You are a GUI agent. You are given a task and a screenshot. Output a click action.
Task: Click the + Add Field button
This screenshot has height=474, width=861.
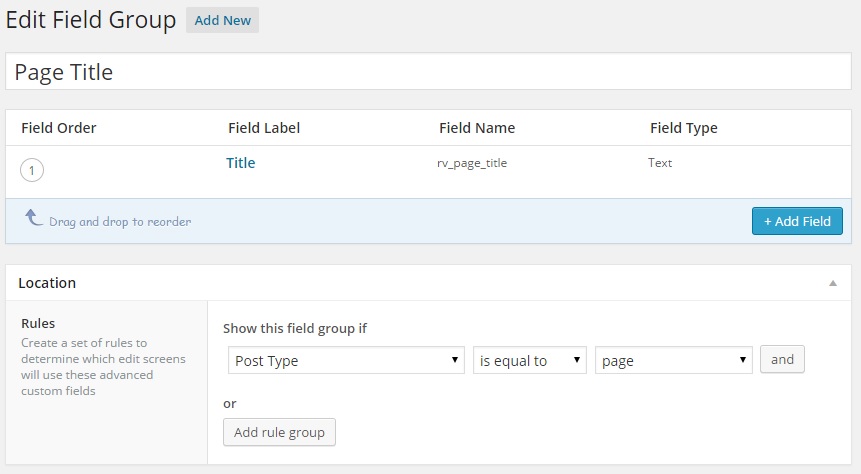pyautogui.click(x=797, y=221)
